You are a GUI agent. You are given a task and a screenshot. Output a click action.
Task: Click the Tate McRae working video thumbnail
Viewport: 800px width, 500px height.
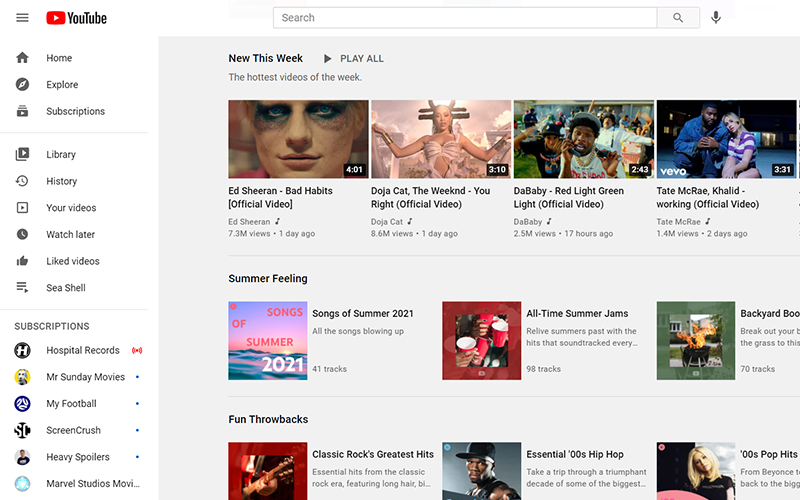727,139
